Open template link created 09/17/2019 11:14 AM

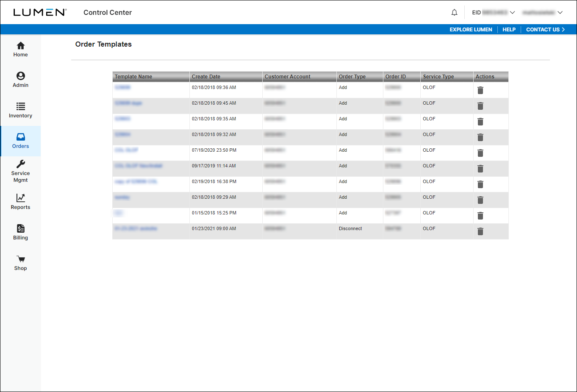click(139, 166)
